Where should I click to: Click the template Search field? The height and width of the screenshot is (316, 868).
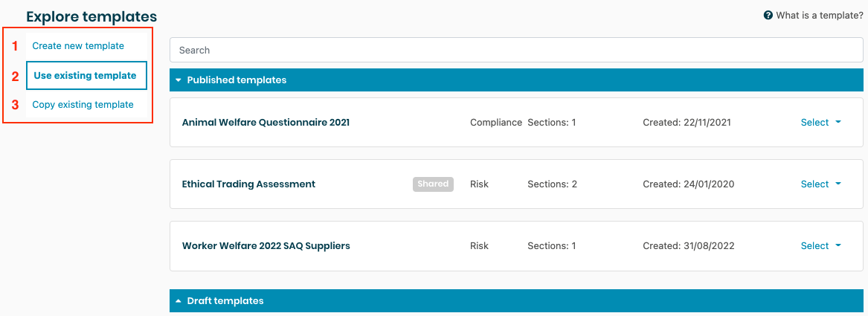click(516, 51)
